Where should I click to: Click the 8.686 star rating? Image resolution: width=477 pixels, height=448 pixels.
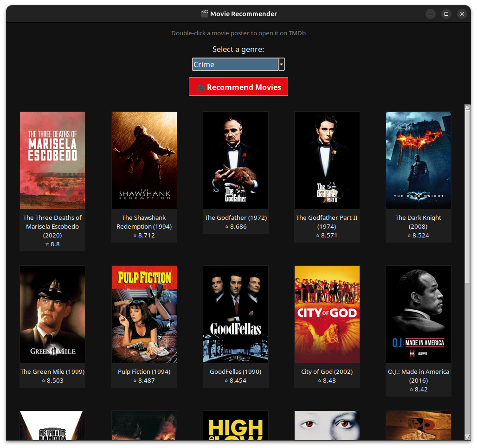236,227
